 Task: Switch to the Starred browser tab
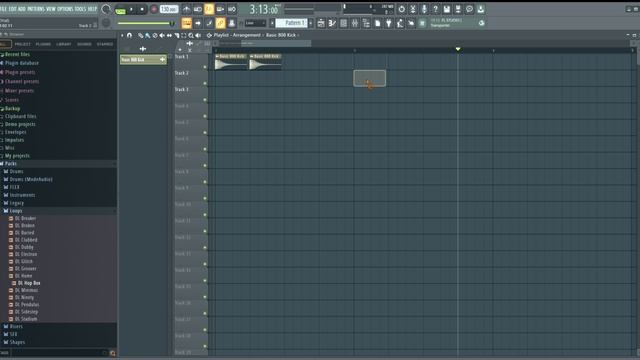105,44
